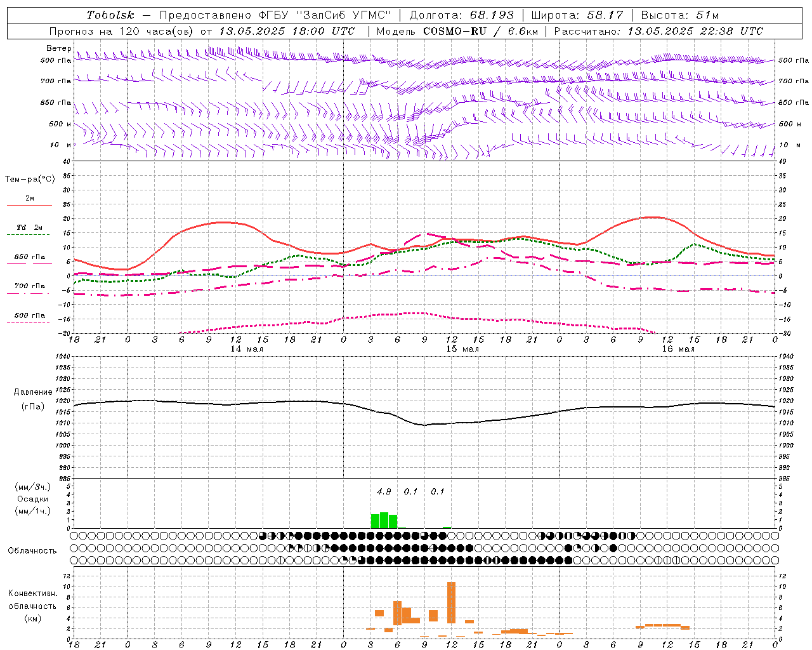Click the 'Модель COSMO-RU / 6.6км' model label
Screen dimensions: 812x650
pos(457,31)
